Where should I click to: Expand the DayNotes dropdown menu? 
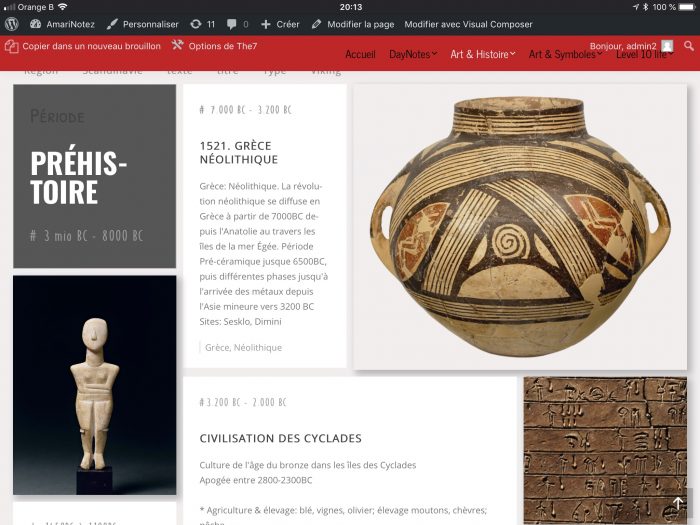pos(413,54)
